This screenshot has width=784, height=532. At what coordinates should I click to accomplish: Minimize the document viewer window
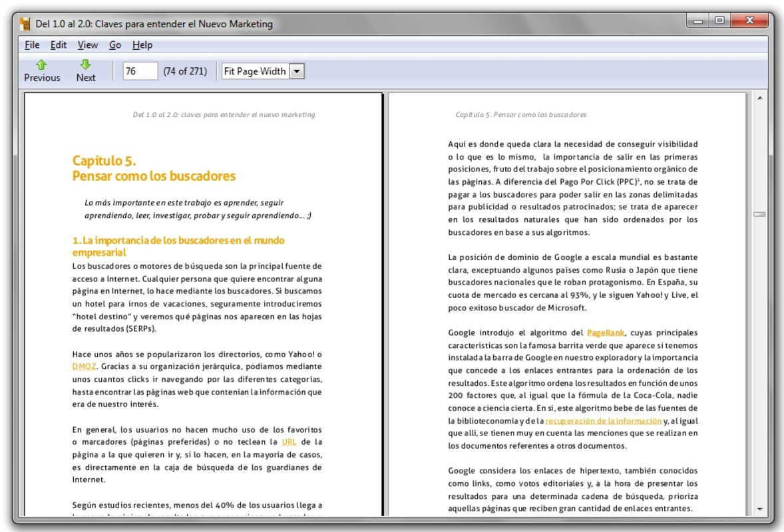[x=698, y=21]
